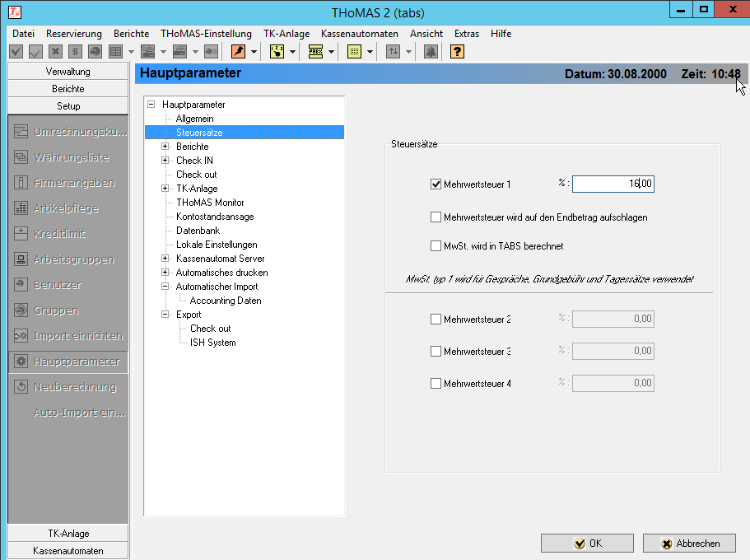Viewport: 750px width, 560px height.
Task: Click the Abbrechen button
Action: coord(689,544)
